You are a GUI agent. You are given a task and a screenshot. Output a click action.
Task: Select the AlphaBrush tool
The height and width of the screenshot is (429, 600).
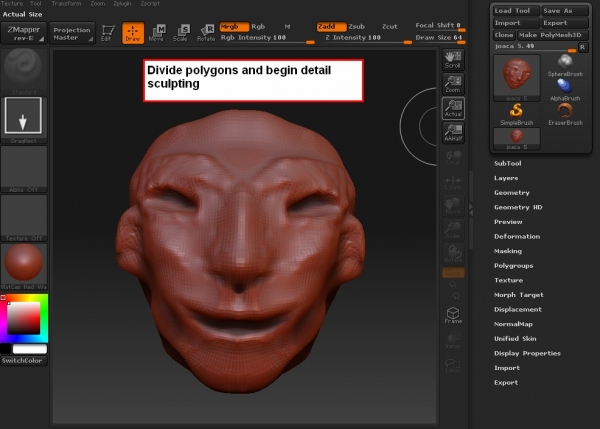coord(565,90)
